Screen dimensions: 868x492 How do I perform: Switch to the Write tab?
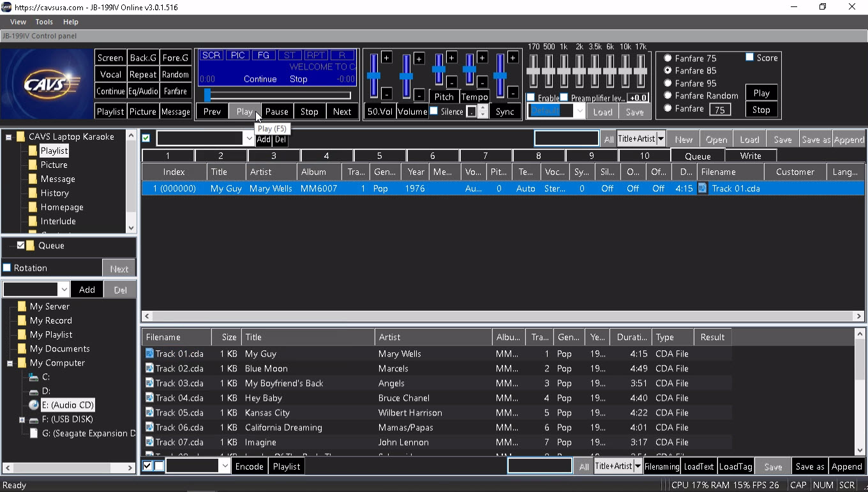[x=751, y=156]
